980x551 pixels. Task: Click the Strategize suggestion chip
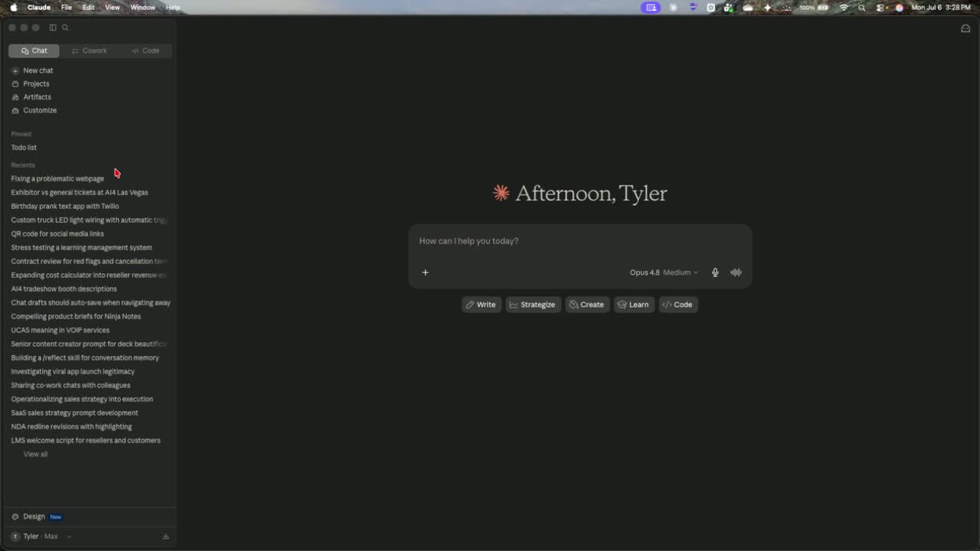[x=533, y=305]
